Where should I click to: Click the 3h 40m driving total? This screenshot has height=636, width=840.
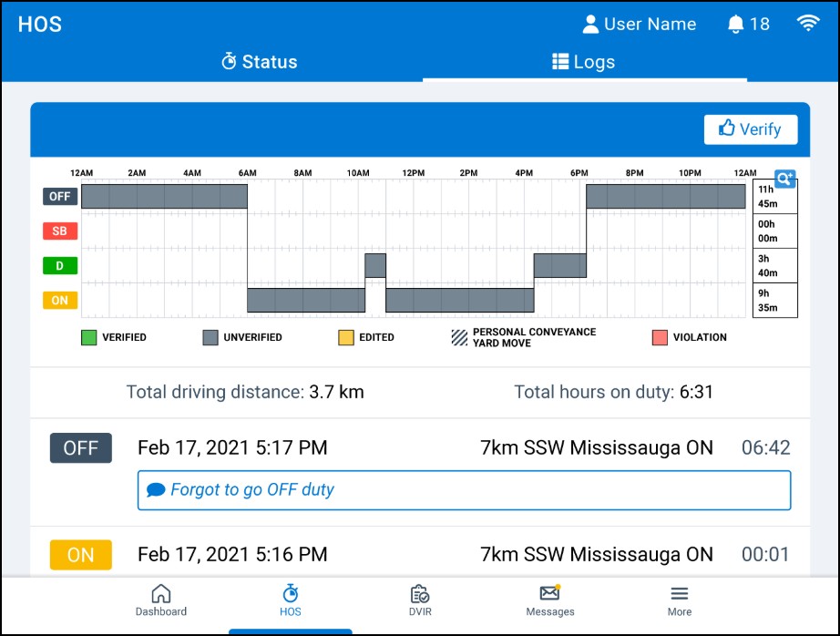point(775,266)
